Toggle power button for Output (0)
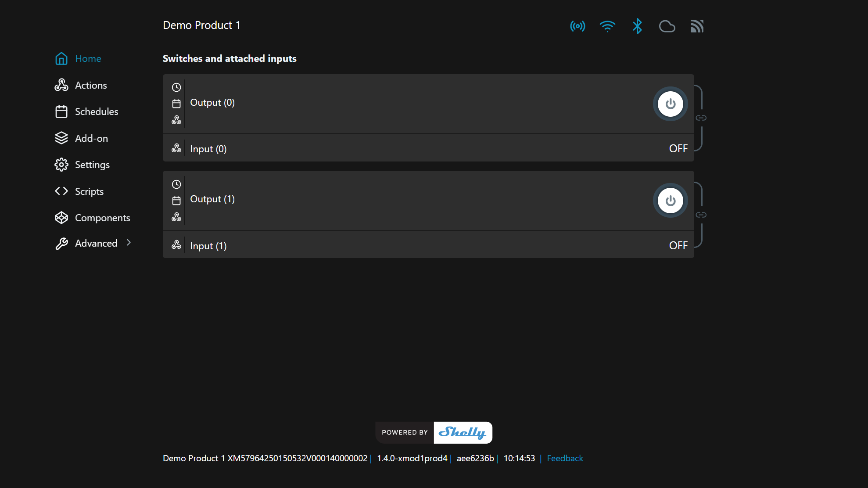The height and width of the screenshot is (488, 868). 670,104
